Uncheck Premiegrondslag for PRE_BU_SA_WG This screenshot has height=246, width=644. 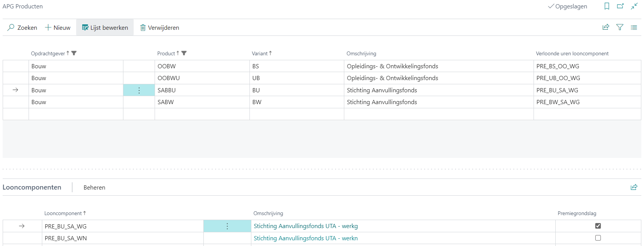(x=598, y=226)
